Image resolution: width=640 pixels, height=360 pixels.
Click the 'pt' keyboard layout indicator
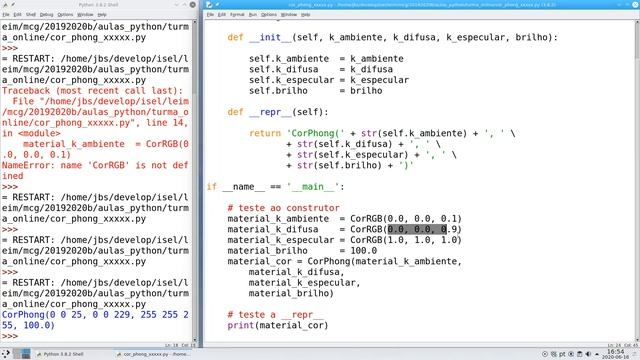point(562,354)
